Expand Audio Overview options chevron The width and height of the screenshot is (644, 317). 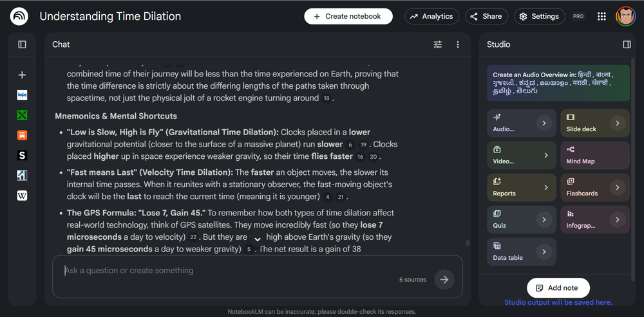(544, 123)
